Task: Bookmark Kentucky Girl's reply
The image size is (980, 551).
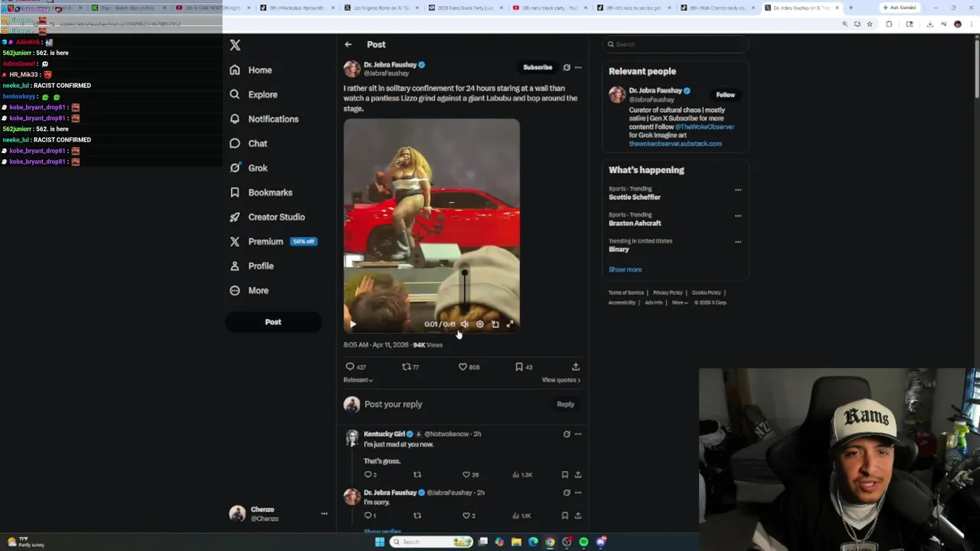Action: [565, 474]
